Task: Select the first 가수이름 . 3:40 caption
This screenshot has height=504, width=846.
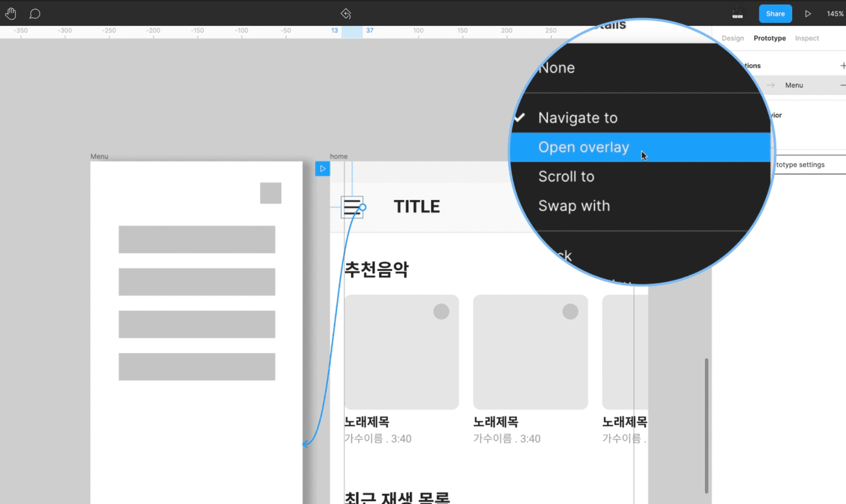Action: (x=378, y=439)
